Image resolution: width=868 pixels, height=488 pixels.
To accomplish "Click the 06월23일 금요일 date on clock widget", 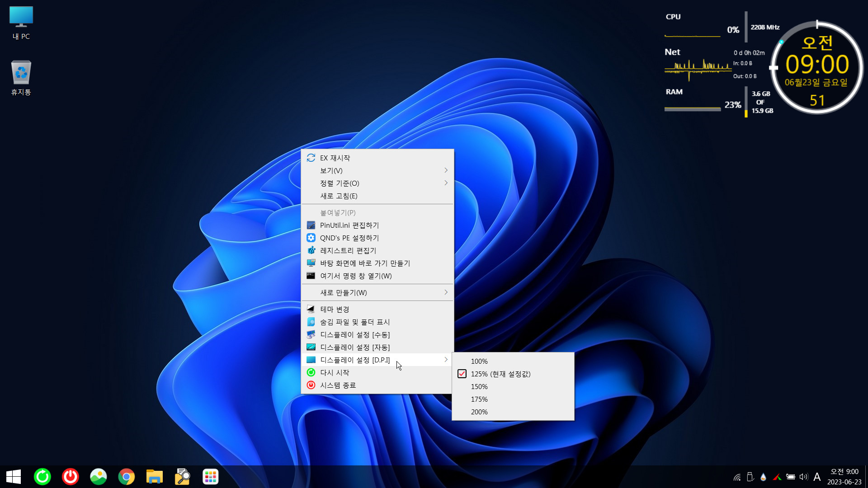I will (816, 82).
